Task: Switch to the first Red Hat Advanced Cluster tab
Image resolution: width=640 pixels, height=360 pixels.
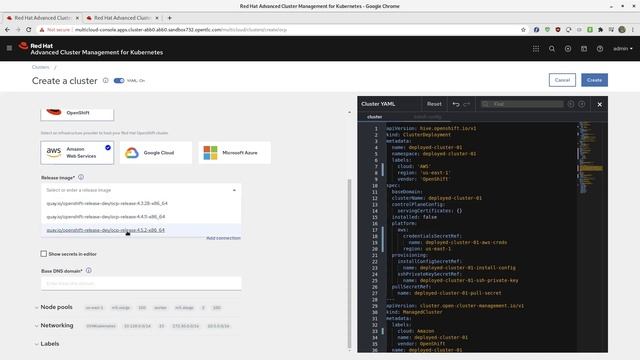Action: [x=42, y=18]
